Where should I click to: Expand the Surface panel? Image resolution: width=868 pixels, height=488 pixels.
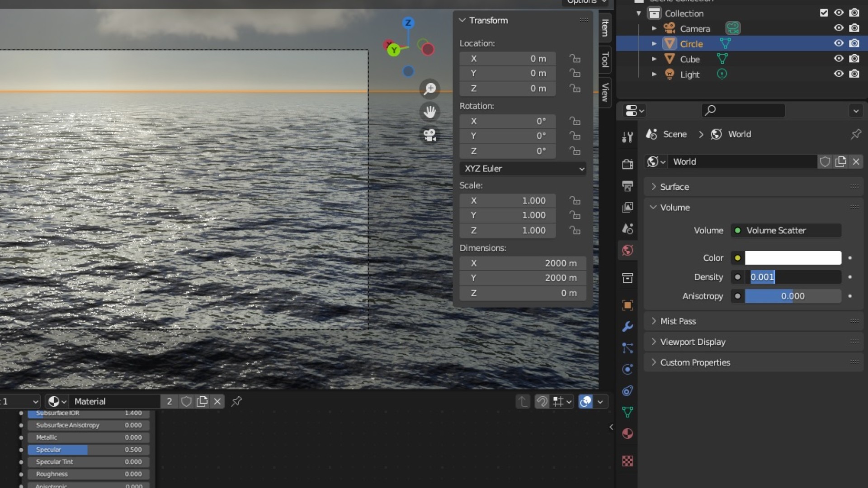pos(675,187)
